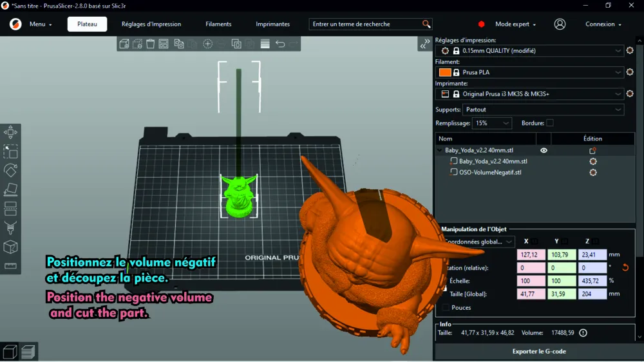Click the Delete selected object icon
644x362 pixels.
click(137, 44)
